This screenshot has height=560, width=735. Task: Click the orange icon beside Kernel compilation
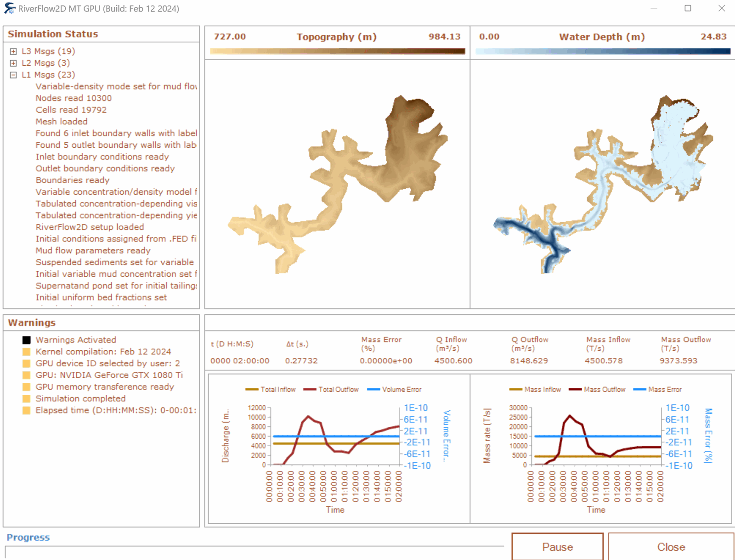pos(27,352)
